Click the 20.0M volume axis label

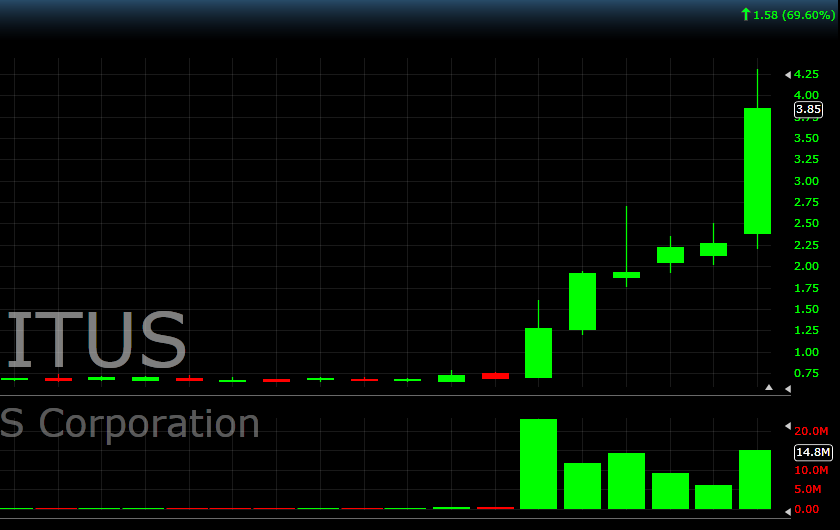pyautogui.click(x=811, y=431)
